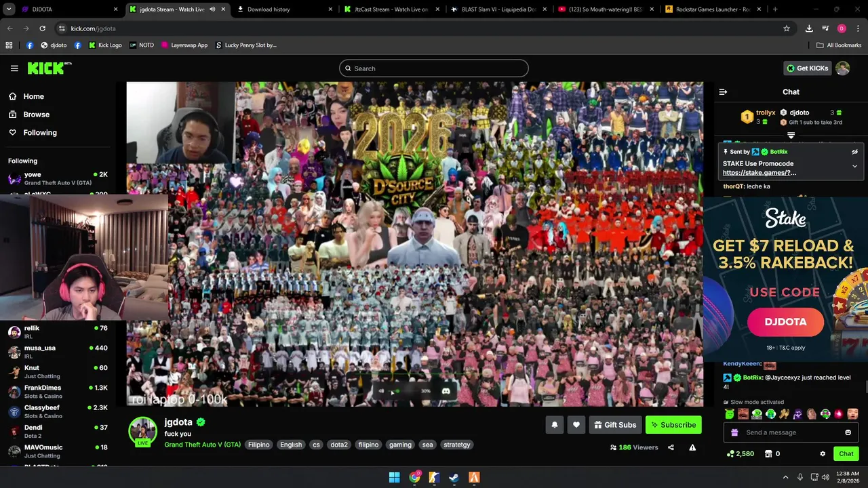The image size is (868, 488).
Task: Open Classybeef channel
Action: (x=58, y=411)
